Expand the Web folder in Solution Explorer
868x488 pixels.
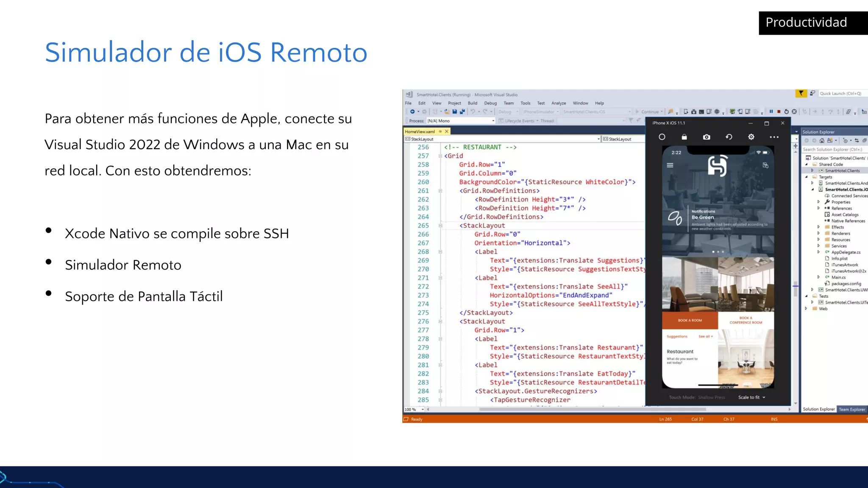(x=806, y=309)
